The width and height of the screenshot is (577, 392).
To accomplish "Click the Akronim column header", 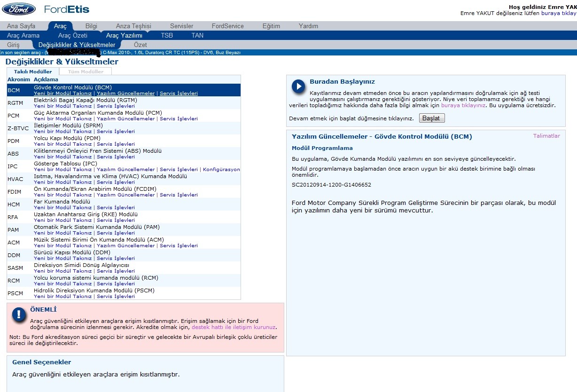I will point(19,79).
